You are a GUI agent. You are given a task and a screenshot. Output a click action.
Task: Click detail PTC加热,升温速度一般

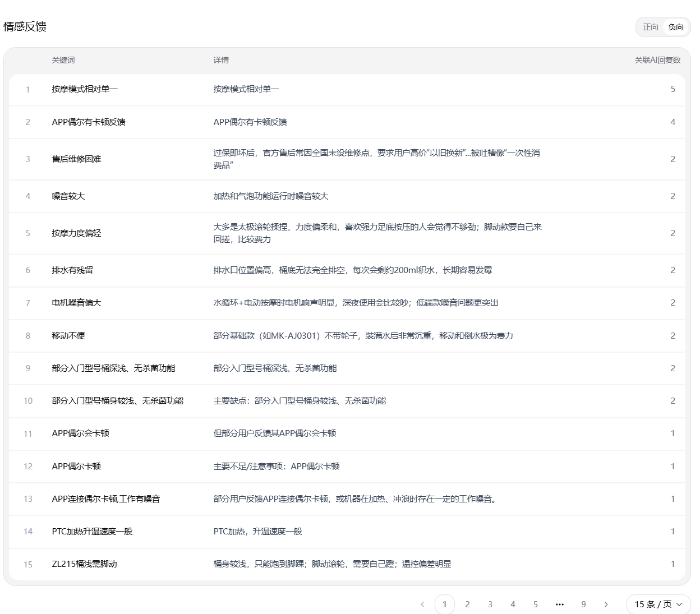(257, 531)
